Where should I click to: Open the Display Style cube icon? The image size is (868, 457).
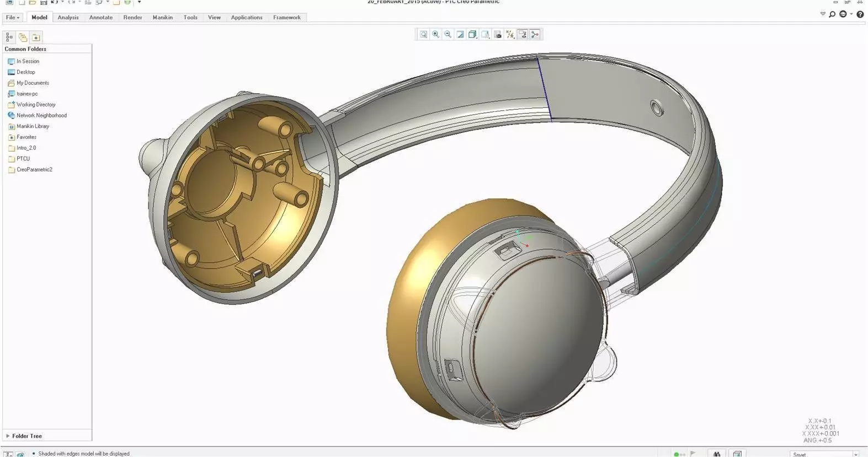(472, 34)
